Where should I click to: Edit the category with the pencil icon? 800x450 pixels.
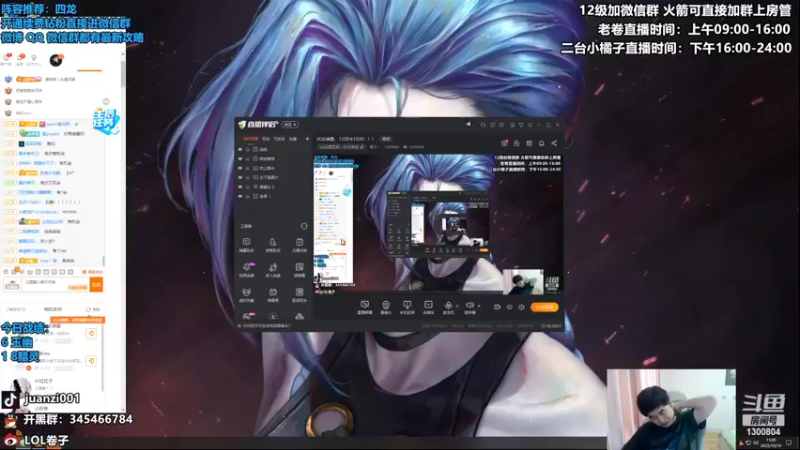pos(362,147)
